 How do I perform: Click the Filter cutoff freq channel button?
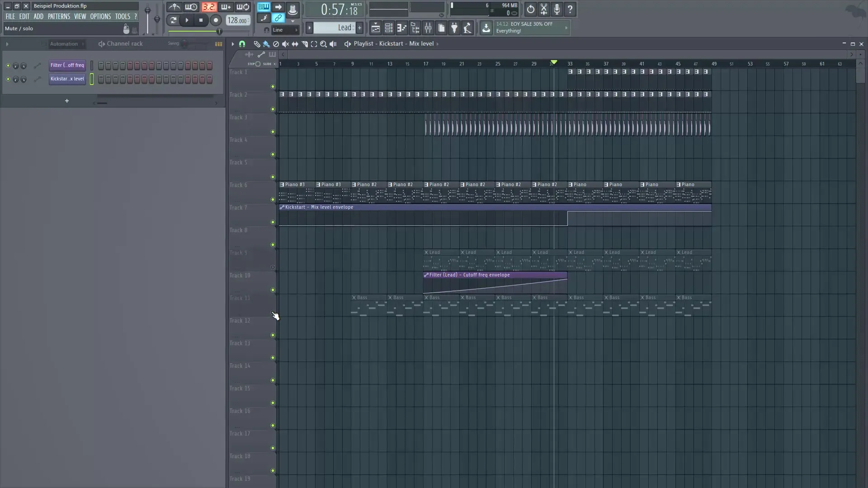pyautogui.click(x=67, y=66)
